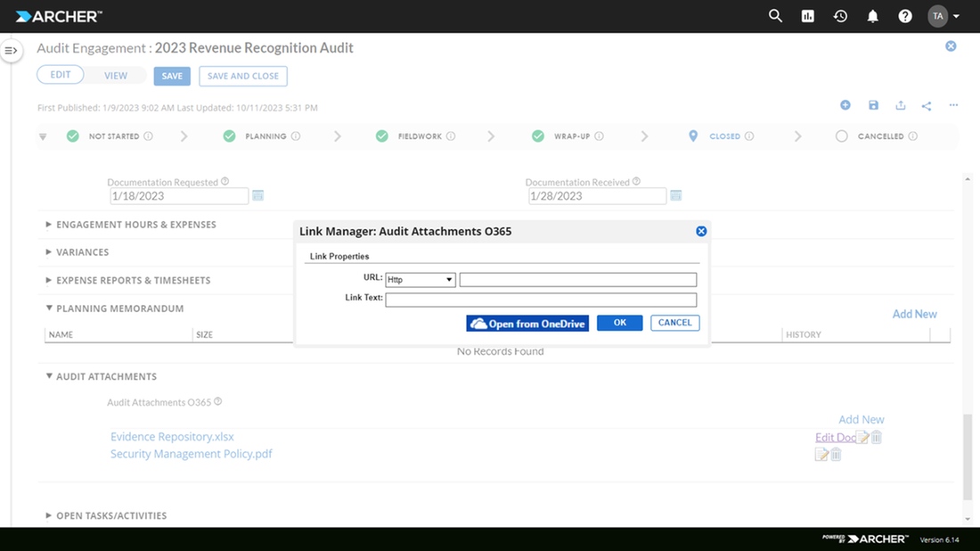Open the notifications bell

pyautogui.click(x=872, y=16)
